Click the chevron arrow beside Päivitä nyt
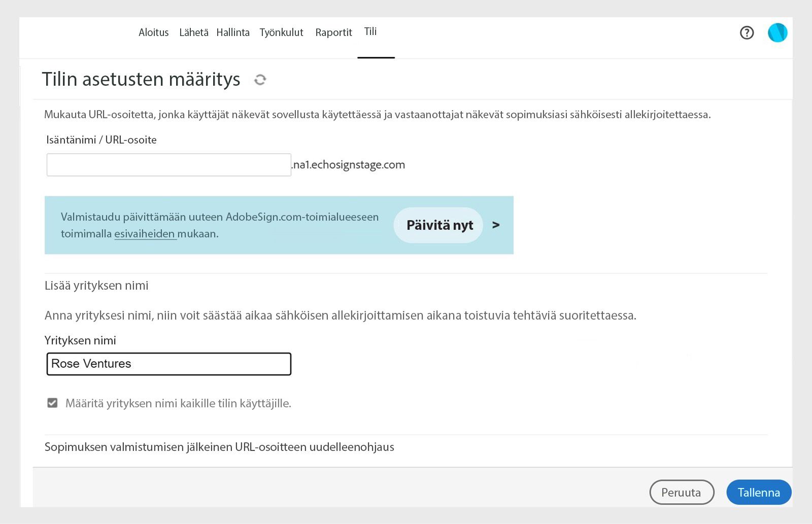This screenshot has width=812, height=524. coord(496,225)
